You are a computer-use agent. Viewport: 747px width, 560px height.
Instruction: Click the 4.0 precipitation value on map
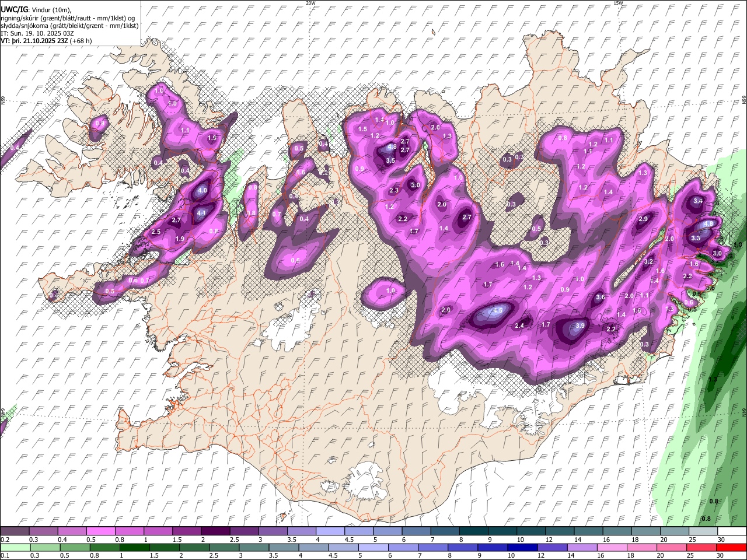(x=203, y=191)
